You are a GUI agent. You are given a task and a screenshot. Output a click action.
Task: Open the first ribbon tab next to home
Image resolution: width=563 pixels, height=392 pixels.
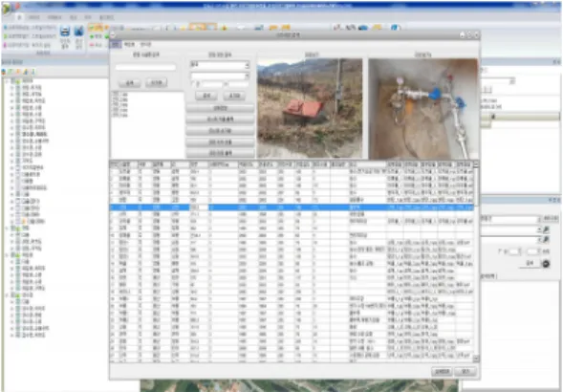[34, 17]
